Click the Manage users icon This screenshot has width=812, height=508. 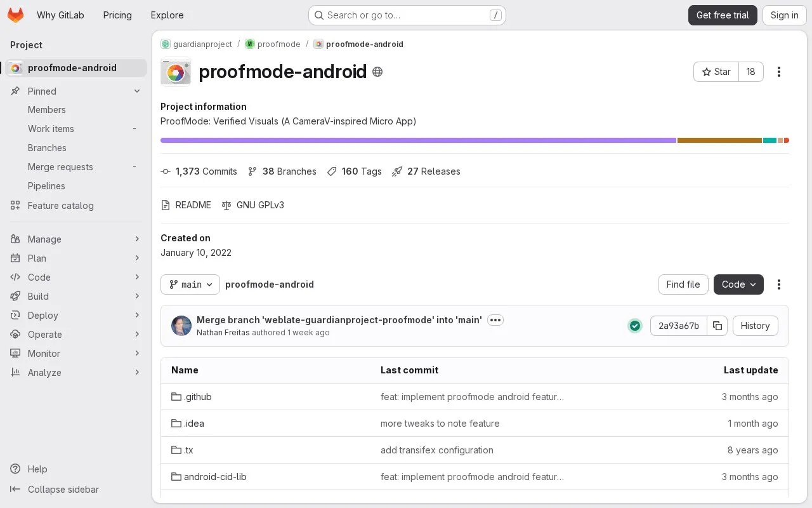[x=15, y=239]
